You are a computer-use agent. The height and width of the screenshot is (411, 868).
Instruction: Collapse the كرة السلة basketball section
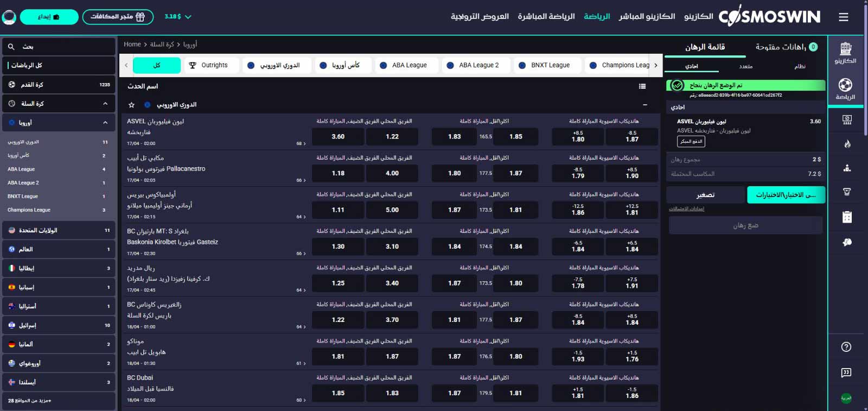pos(105,104)
